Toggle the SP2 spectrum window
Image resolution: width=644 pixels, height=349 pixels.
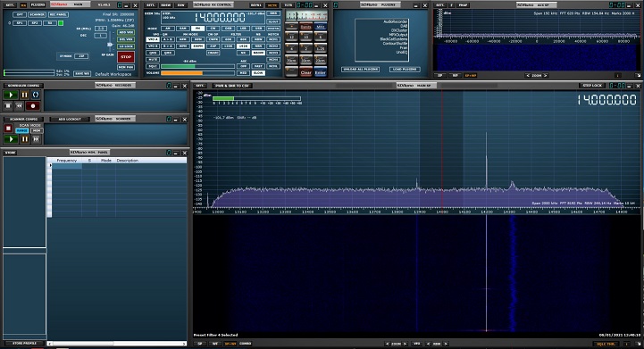(35, 23)
